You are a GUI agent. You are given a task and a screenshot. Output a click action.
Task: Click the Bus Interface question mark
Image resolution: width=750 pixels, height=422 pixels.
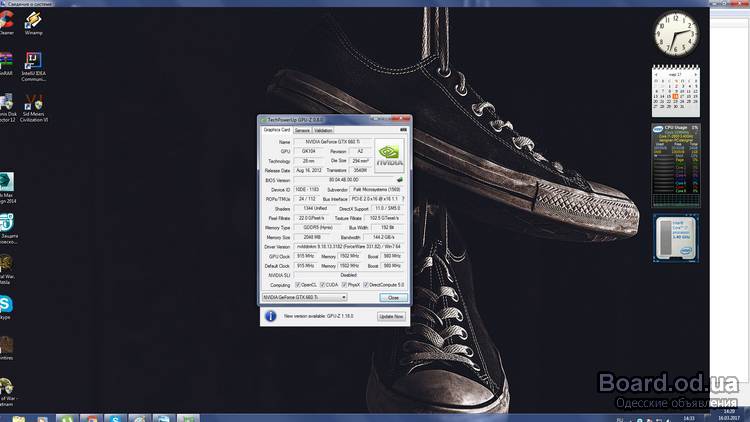[x=403, y=199]
